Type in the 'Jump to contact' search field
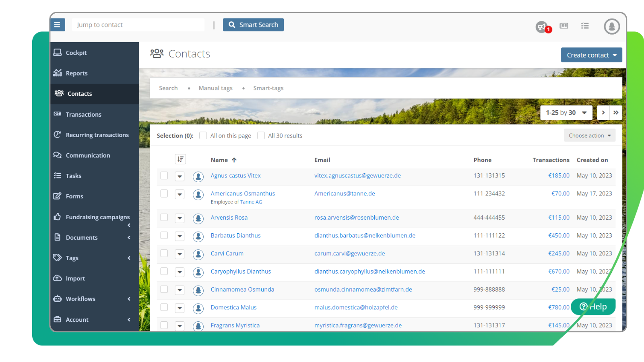Screen dimensions: 644x362 tap(138, 25)
